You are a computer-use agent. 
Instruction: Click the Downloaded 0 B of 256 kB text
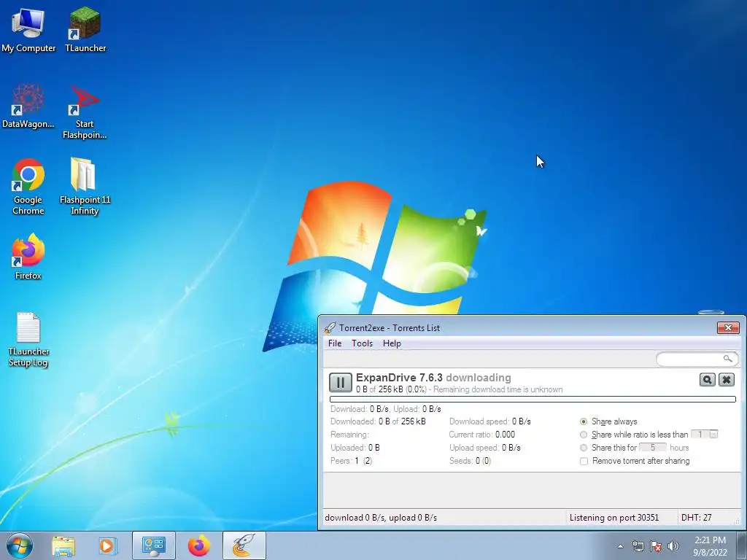378,421
